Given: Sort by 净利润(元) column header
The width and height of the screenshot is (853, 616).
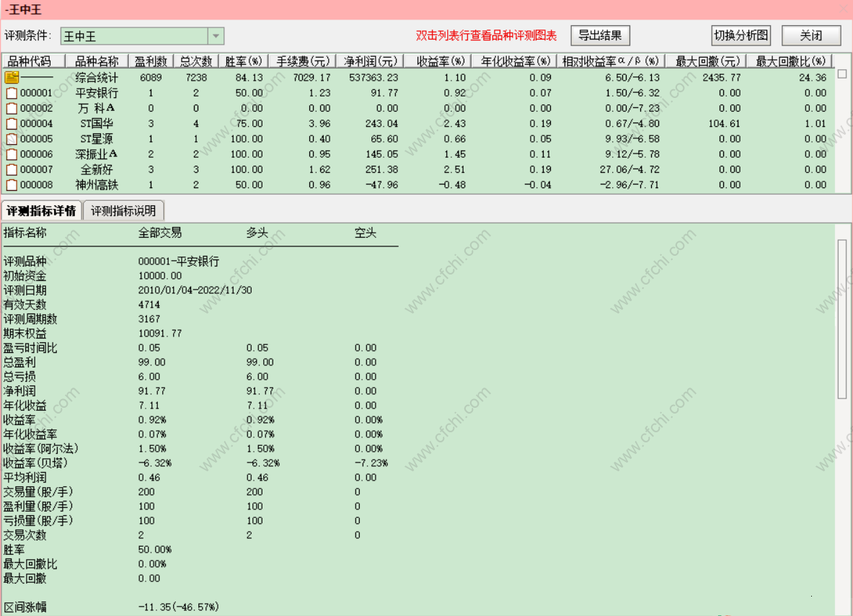Looking at the screenshot, I should 370,61.
